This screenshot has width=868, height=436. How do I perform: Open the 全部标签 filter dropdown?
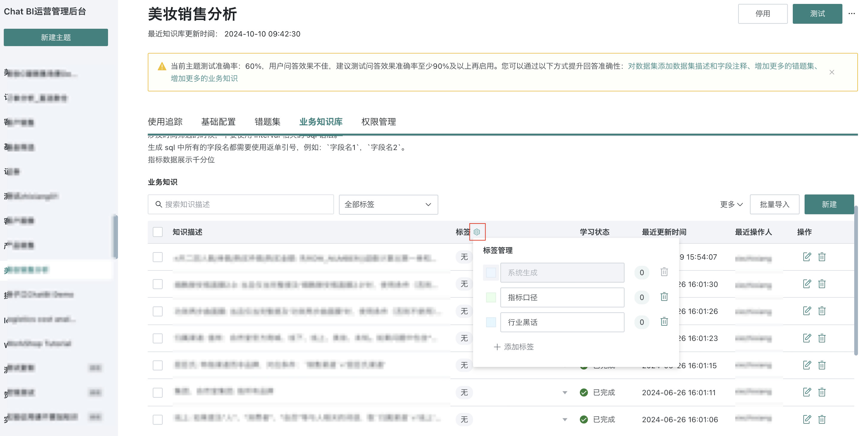388,205
